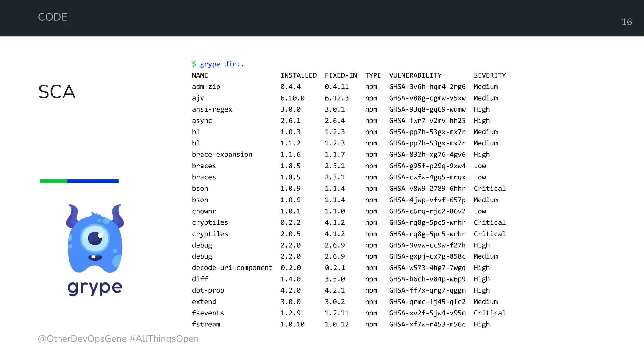Viewport: 644px width, 362px height.
Task: Click vulnerability GHSA-832h-xg76-4gv6
Action: 427,155
